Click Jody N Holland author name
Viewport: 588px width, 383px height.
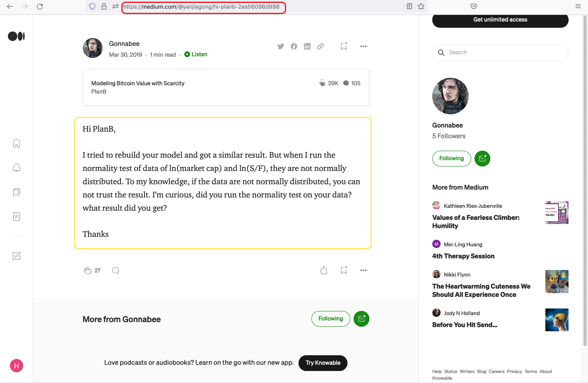[462, 313]
